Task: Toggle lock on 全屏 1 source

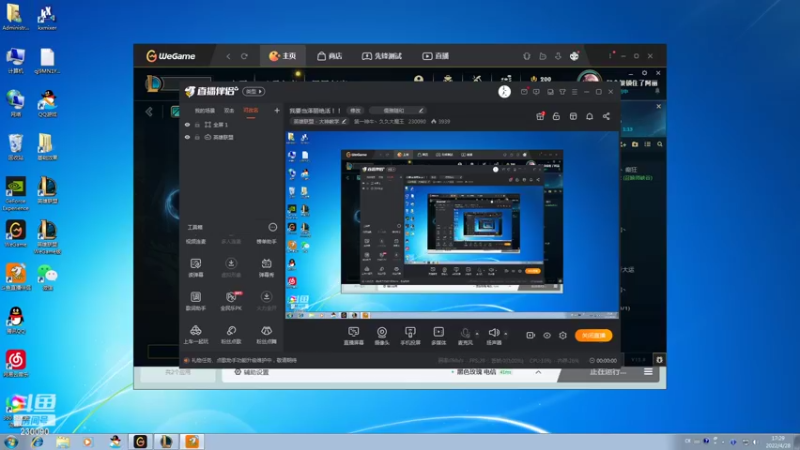Action: click(197, 124)
